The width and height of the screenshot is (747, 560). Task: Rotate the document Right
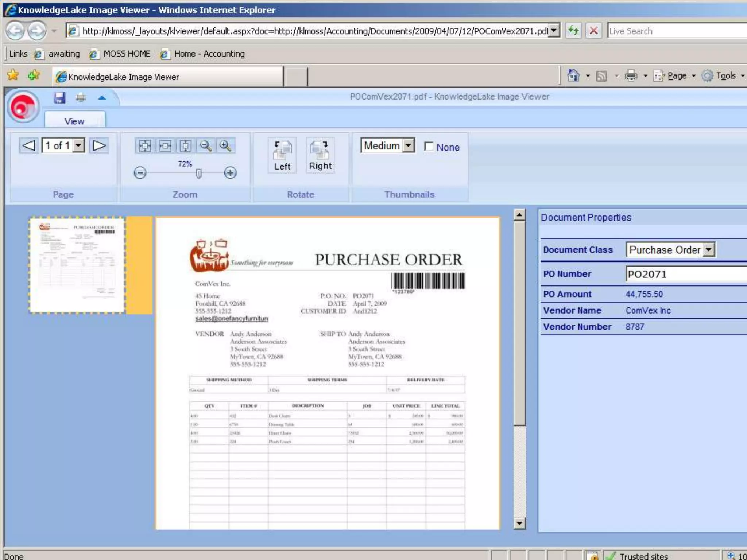pyautogui.click(x=320, y=155)
